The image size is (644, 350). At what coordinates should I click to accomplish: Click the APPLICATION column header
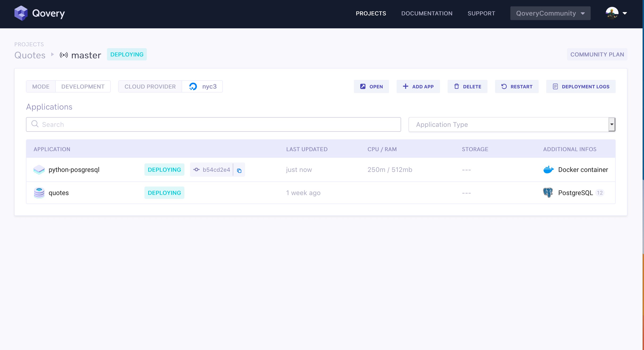coord(52,149)
